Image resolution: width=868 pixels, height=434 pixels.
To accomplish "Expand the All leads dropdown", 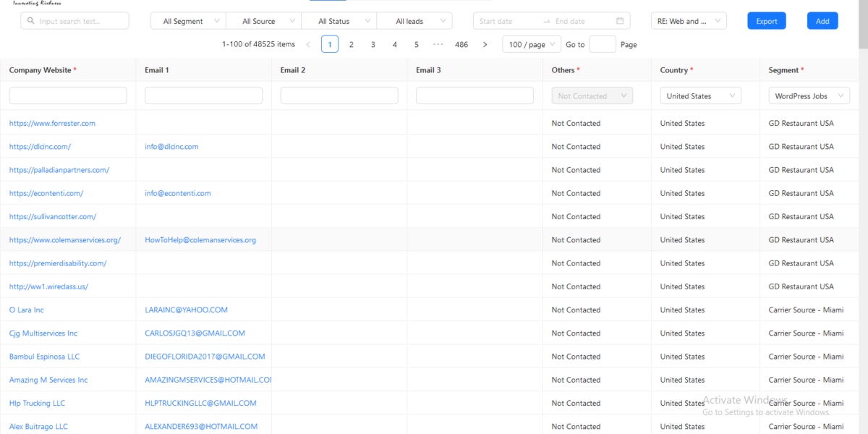I will pyautogui.click(x=414, y=21).
